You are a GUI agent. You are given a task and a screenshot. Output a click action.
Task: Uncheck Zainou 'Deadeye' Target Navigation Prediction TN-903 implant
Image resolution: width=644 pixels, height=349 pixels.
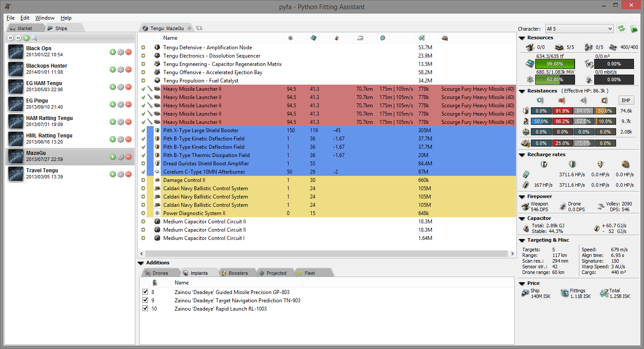[145, 300]
